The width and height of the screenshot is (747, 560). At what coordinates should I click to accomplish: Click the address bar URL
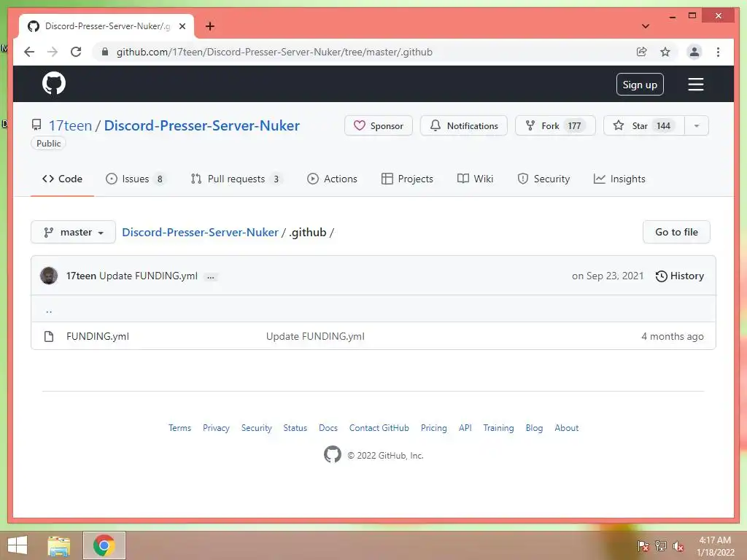point(274,52)
